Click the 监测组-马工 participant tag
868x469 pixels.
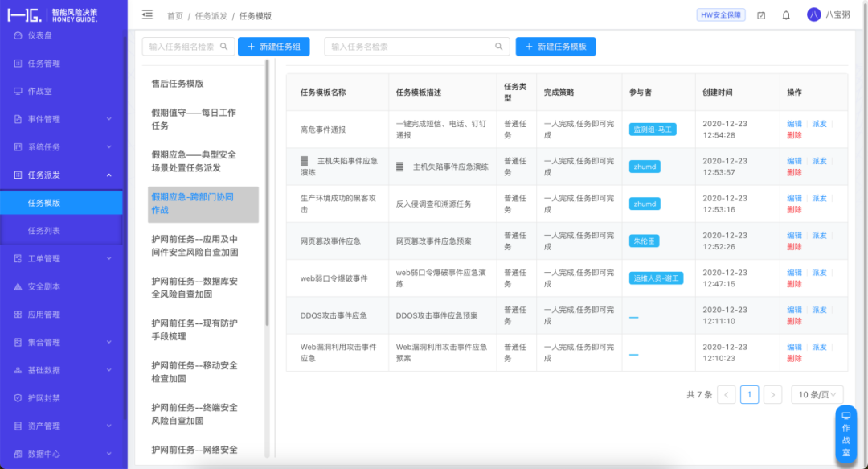coord(653,130)
